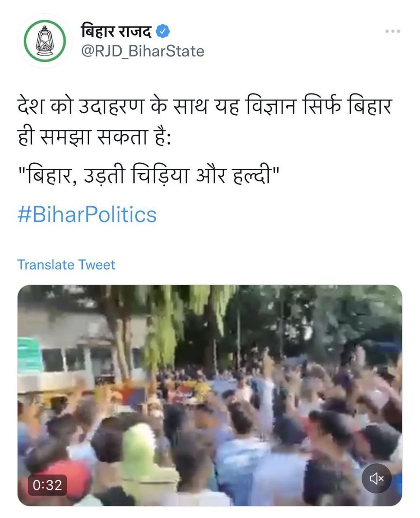420x518 pixels.
Task: Open the @RJD_BiharState handle
Action: (142, 51)
